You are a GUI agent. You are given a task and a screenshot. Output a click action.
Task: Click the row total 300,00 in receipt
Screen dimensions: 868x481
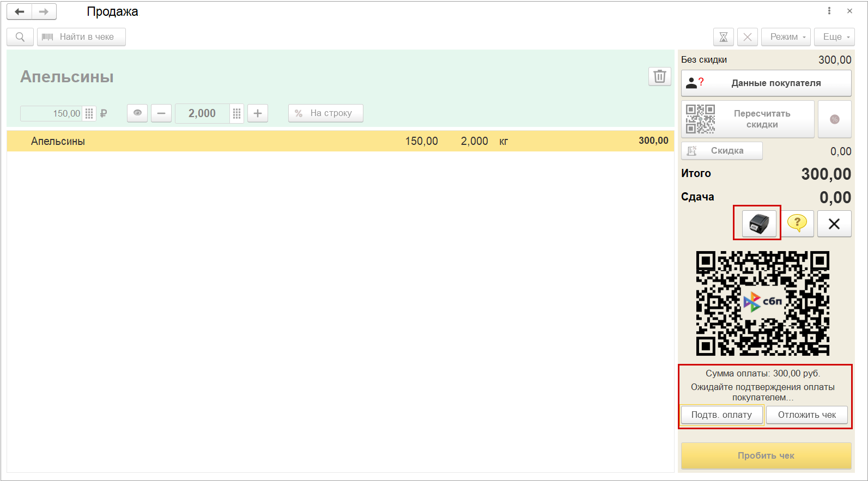click(x=653, y=141)
